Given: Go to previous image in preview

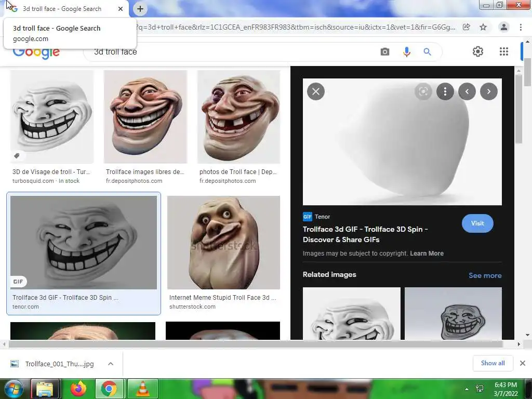Looking at the screenshot, I should (x=467, y=91).
